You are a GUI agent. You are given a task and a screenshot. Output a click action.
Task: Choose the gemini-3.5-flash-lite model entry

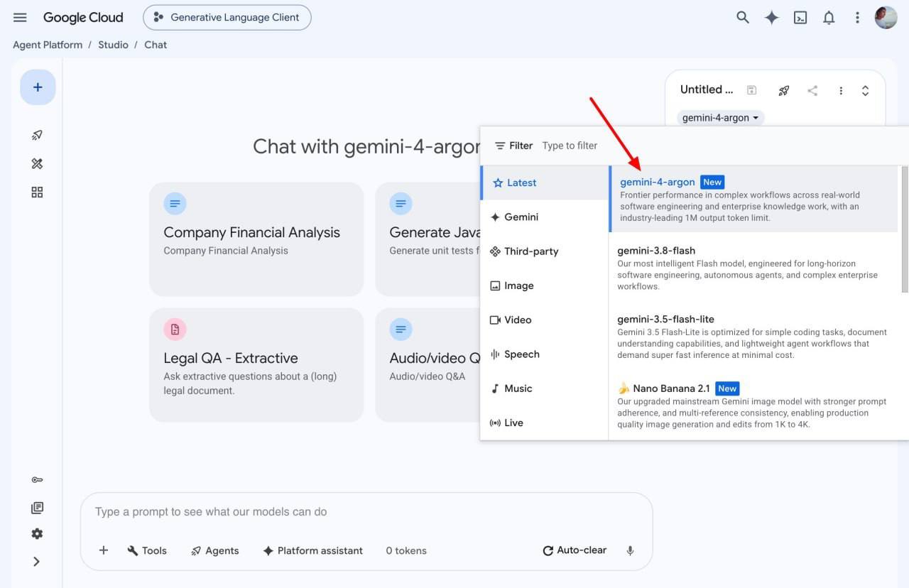tap(754, 337)
